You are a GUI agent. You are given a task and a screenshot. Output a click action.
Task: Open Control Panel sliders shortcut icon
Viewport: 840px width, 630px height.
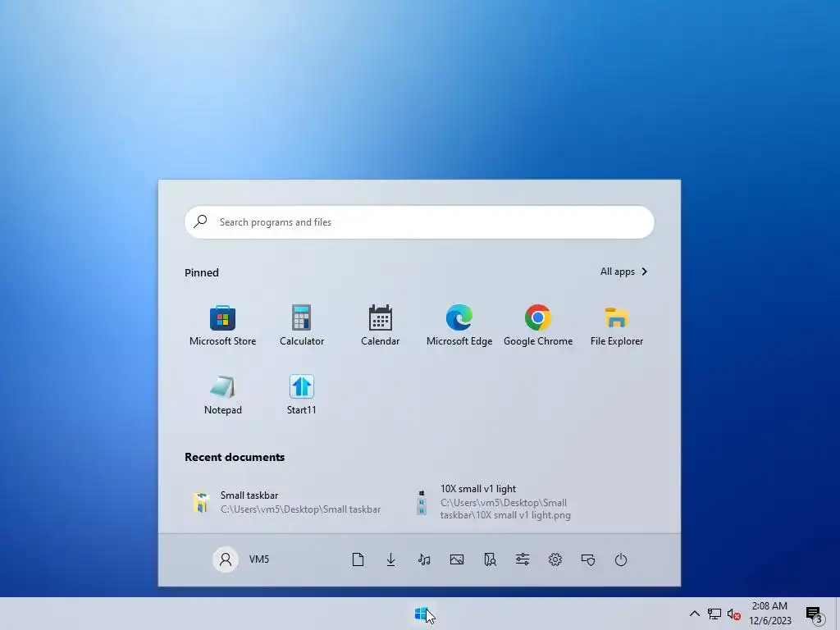click(x=523, y=559)
